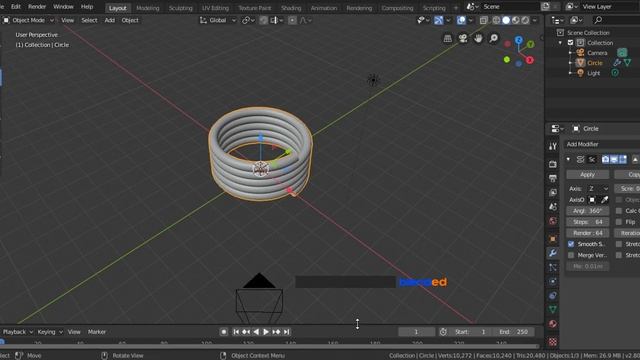The width and height of the screenshot is (640, 360).
Task: Collapse Collection tree in outliner
Action: coord(560,42)
